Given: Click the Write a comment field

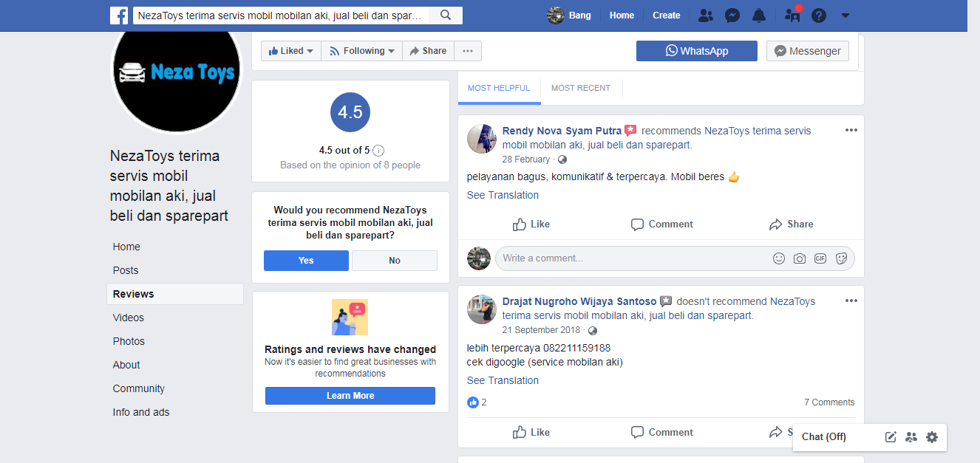Looking at the screenshot, I should click(675, 258).
